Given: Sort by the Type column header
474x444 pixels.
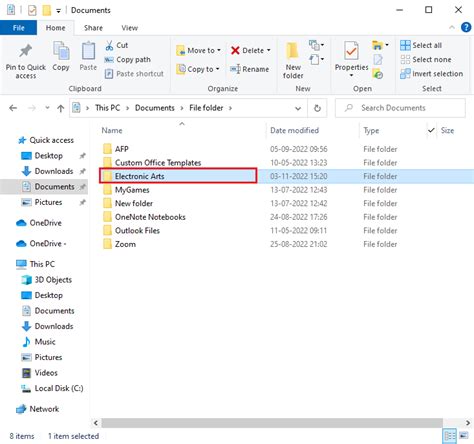Looking at the screenshot, I should (371, 130).
